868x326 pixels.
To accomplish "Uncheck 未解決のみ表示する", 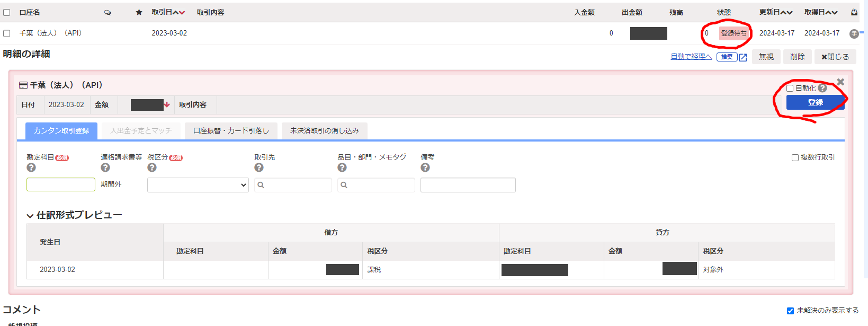I will 790,311.
